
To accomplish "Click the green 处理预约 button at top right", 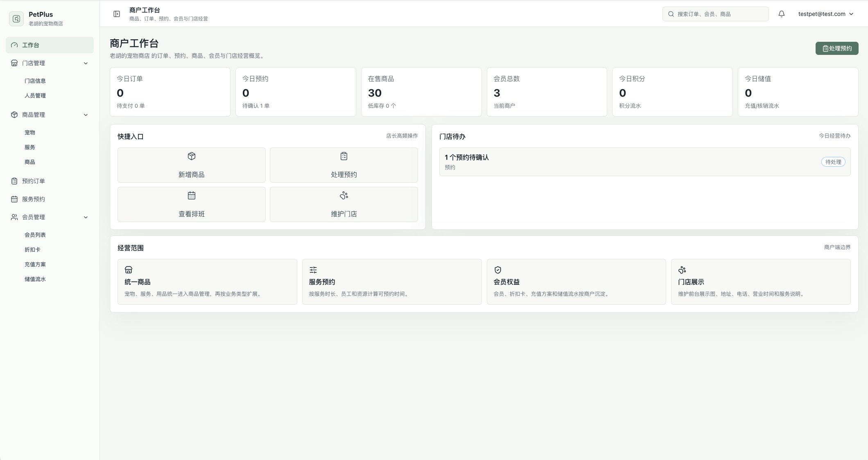I will (837, 48).
